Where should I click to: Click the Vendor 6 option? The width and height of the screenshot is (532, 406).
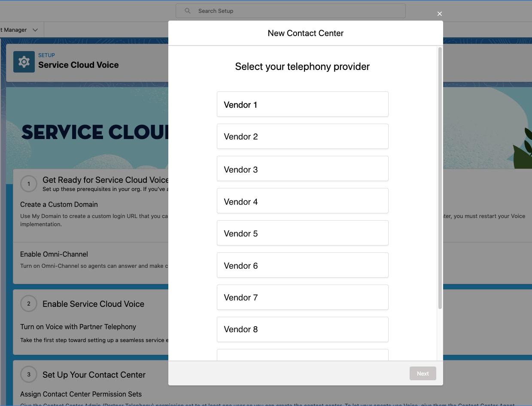[x=302, y=265]
